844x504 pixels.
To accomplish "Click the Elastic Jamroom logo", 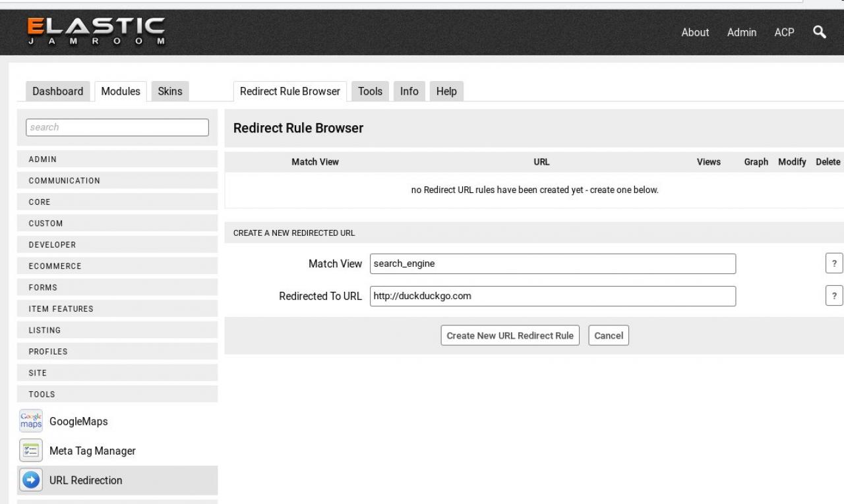I will [x=96, y=32].
